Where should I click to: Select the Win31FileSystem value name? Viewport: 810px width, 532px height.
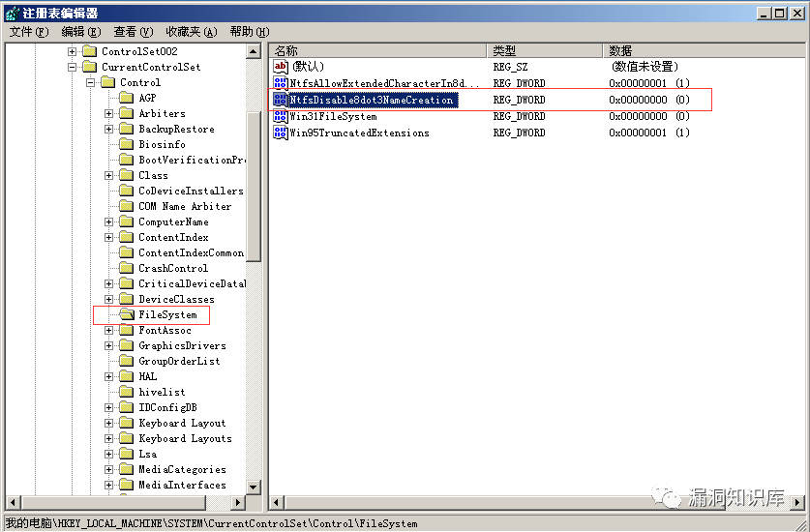point(333,116)
